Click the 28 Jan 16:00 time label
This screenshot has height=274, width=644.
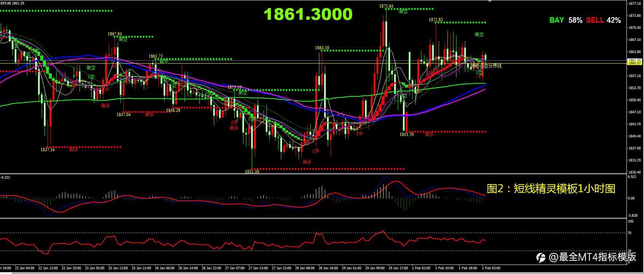click(x=328, y=268)
